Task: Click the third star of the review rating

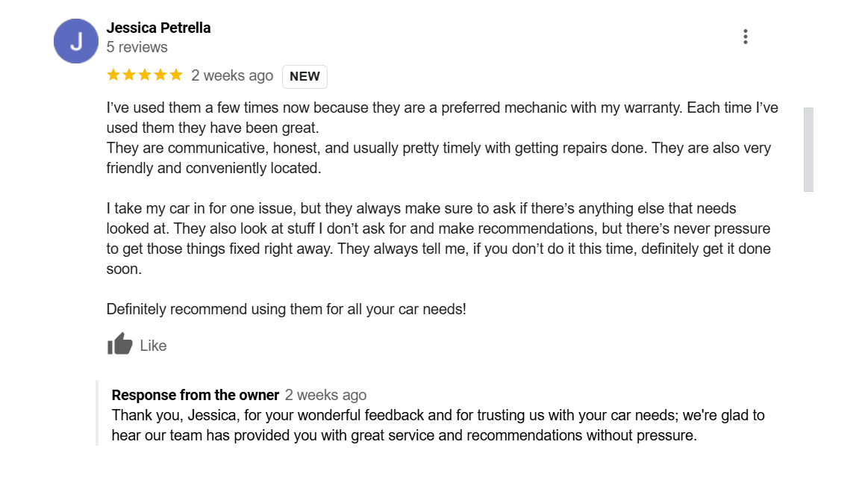Action: pos(144,75)
